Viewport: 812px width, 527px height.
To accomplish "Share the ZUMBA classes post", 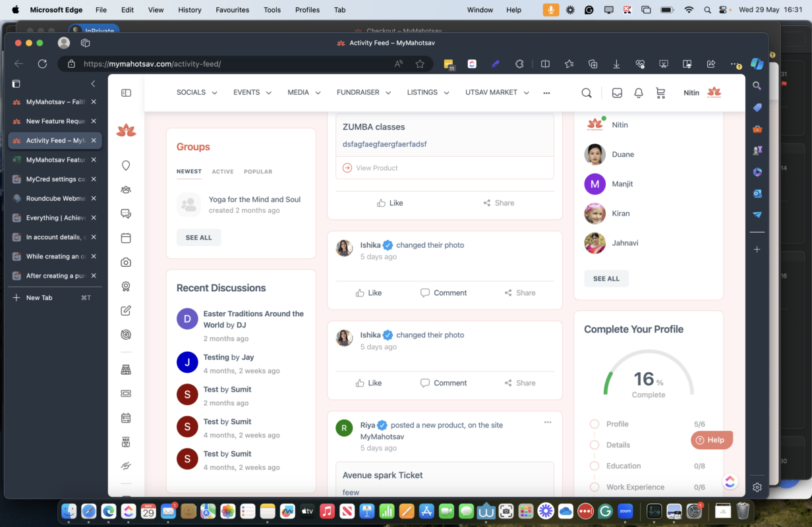I will 498,203.
